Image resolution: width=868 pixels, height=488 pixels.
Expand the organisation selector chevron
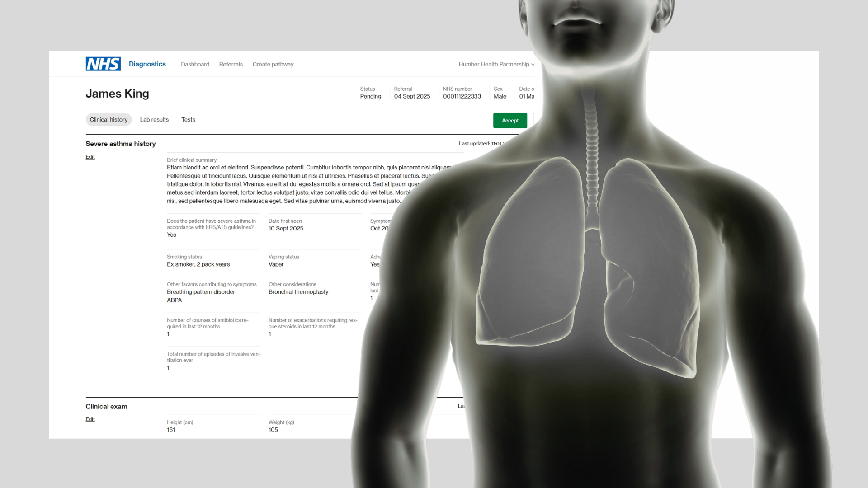click(x=533, y=65)
